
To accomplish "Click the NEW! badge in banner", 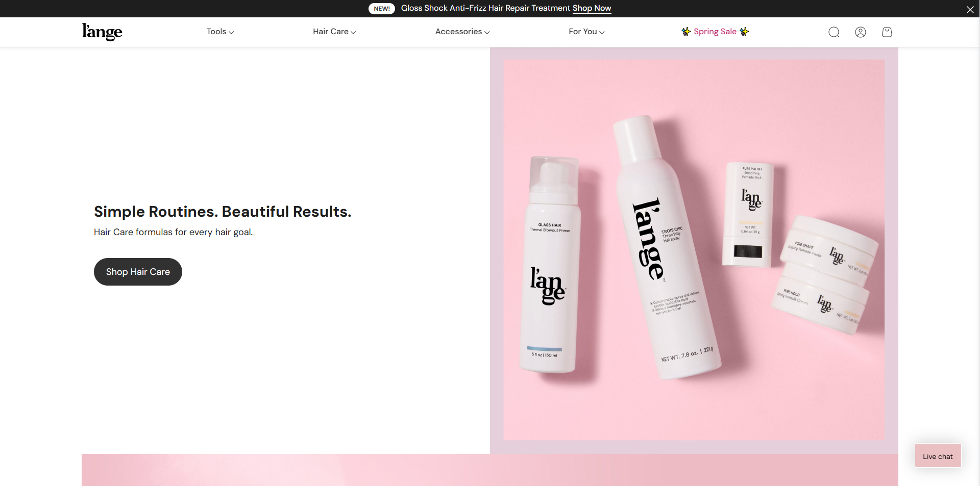I will tap(382, 9).
